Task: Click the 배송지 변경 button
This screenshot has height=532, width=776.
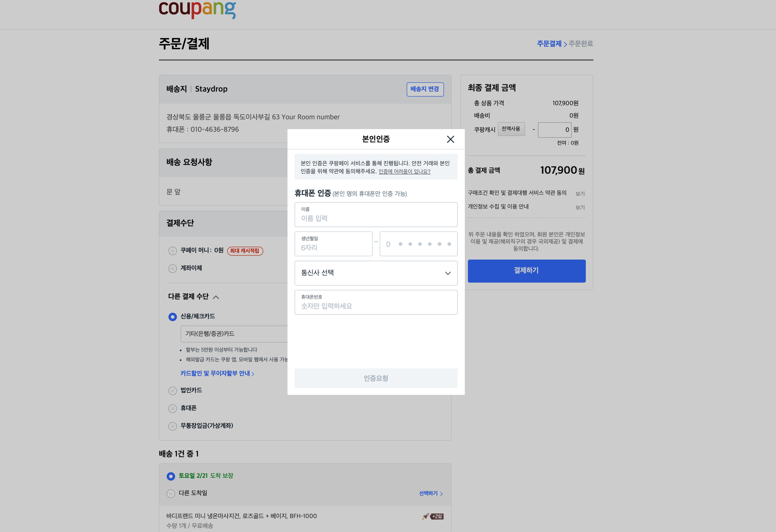Action: point(425,89)
